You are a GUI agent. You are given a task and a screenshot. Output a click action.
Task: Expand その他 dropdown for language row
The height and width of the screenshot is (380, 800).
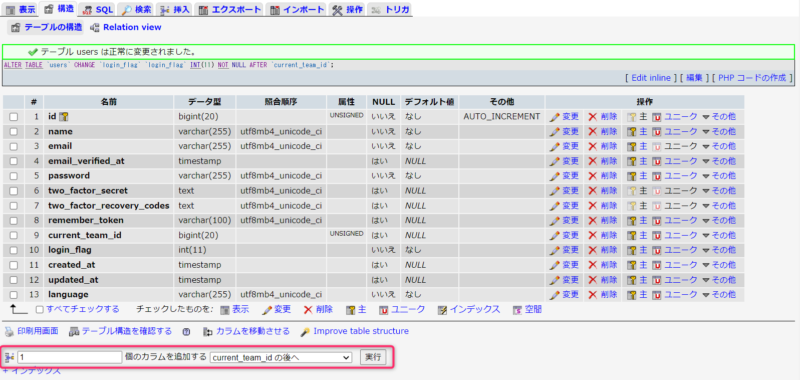719,295
